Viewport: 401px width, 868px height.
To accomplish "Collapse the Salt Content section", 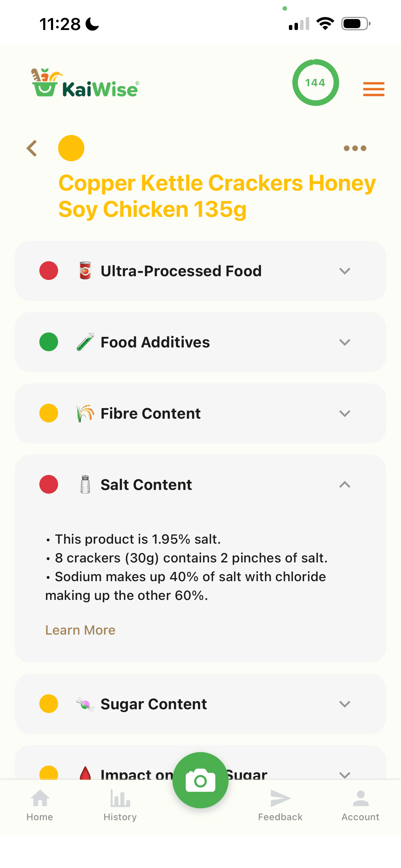I will pyautogui.click(x=345, y=485).
